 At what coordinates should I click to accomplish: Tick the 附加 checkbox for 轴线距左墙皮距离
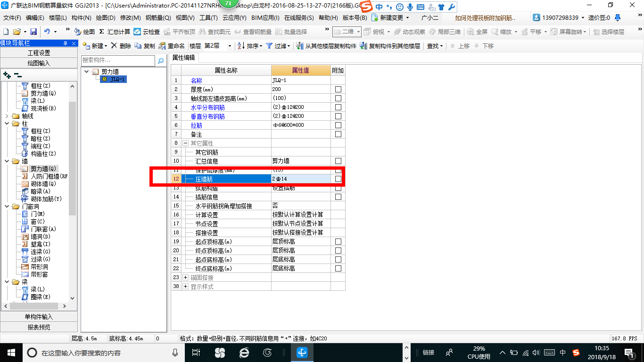(x=338, y=98)
